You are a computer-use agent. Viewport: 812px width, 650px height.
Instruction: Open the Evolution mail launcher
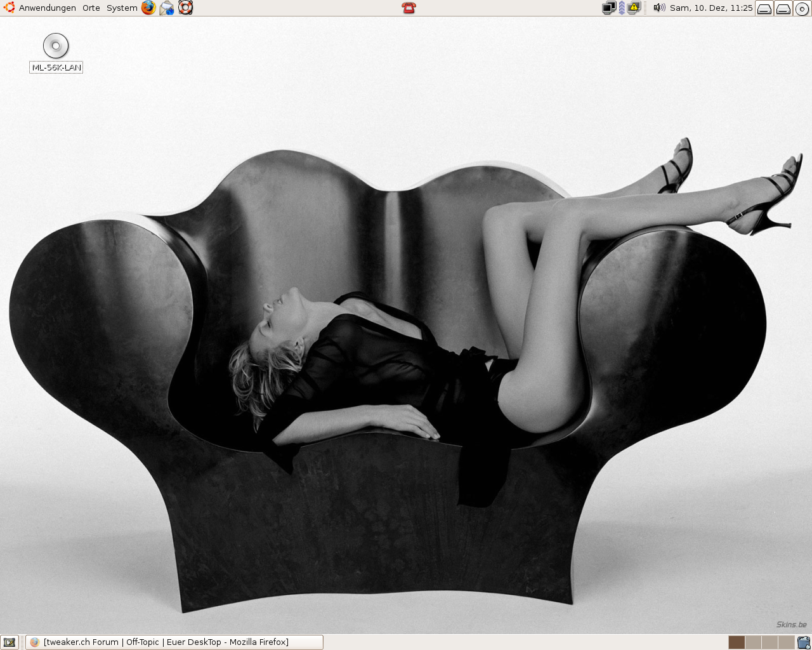(167, 8)
